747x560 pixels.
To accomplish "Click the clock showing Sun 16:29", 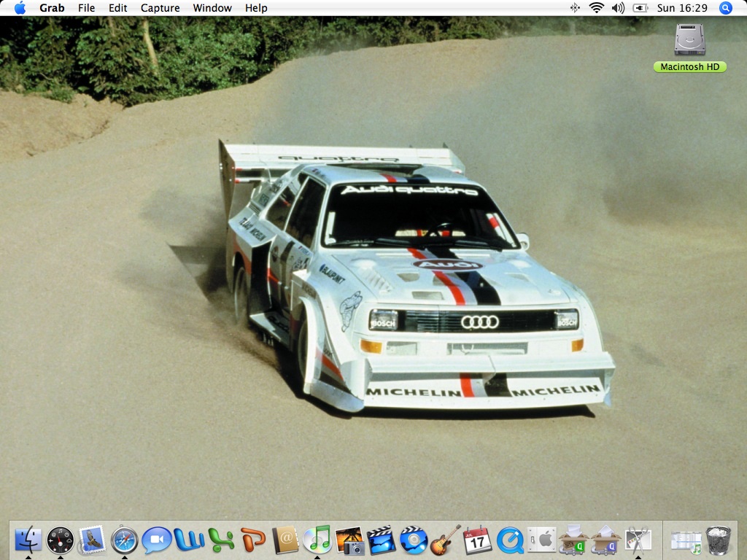I will 682,8.
